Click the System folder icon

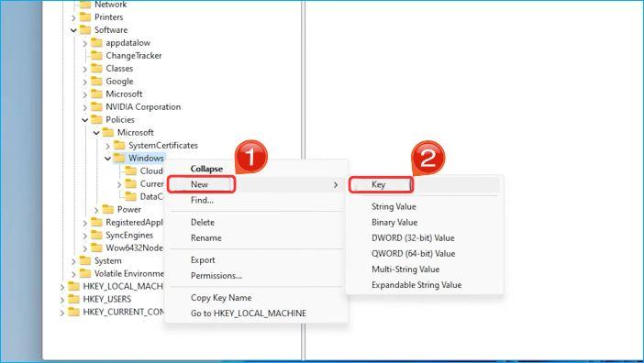(85, 260)
